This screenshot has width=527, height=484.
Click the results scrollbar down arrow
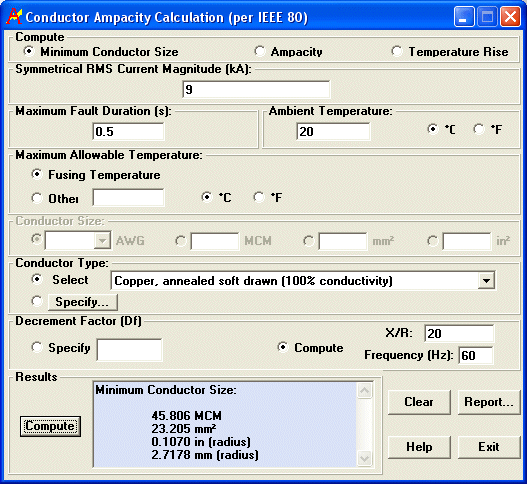coord(365,458)
